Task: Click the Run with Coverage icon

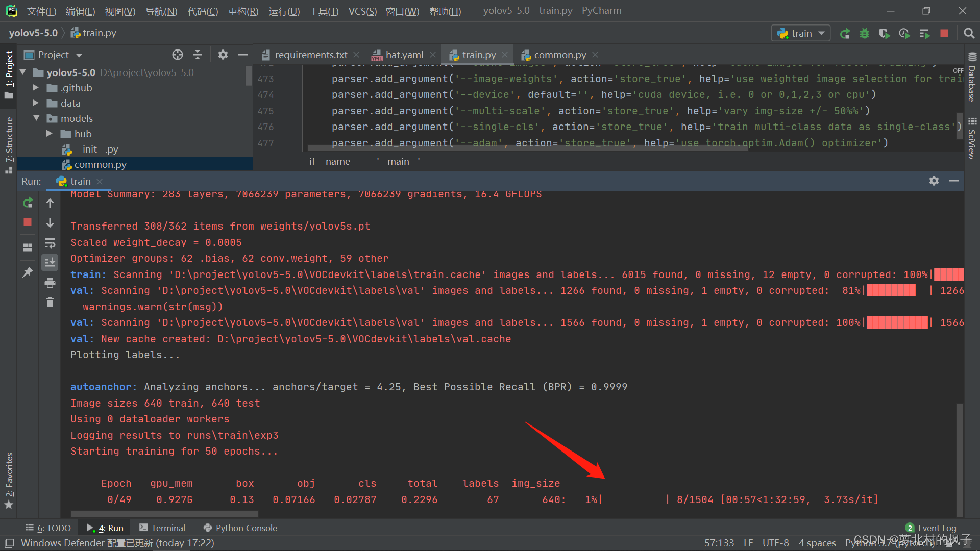Action: (x=884, y=34)
